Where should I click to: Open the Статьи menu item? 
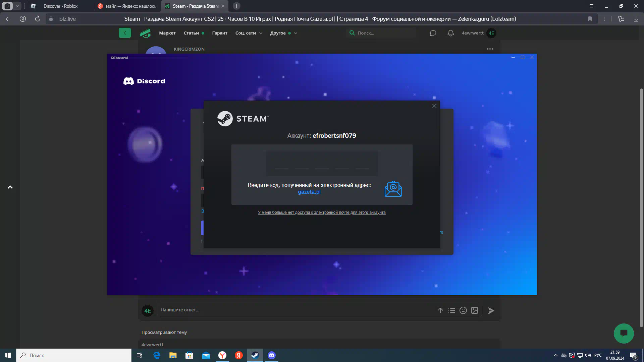coord(191,33)
